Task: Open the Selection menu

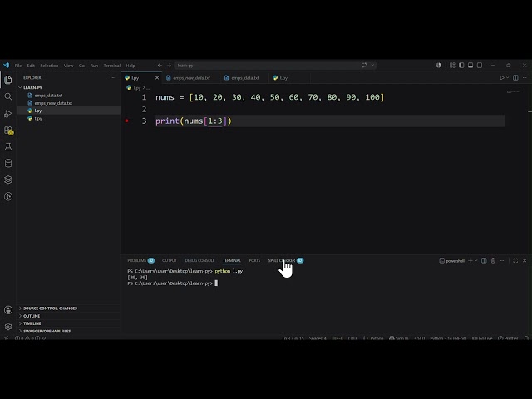Action: pyautogui.click(x=49, y=66)
